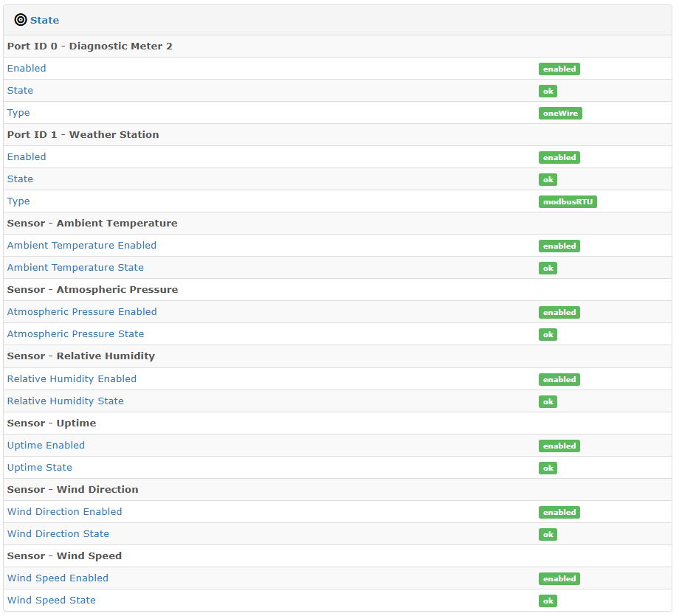Open Ambient Temperature Enabled link
Viewport: 679px width, 616px height.
82,246
